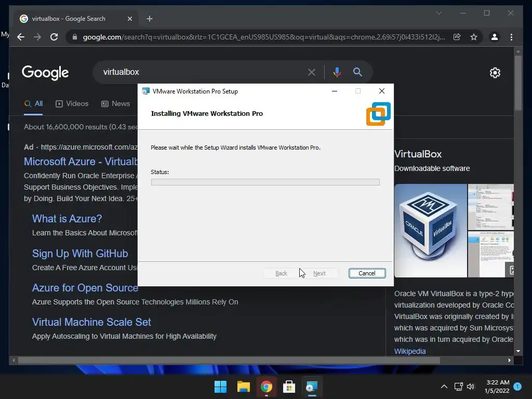This screenshot has height=399, width=532.
Task: Open Virtual Machine Scale Set link
Action: point(91,322)
